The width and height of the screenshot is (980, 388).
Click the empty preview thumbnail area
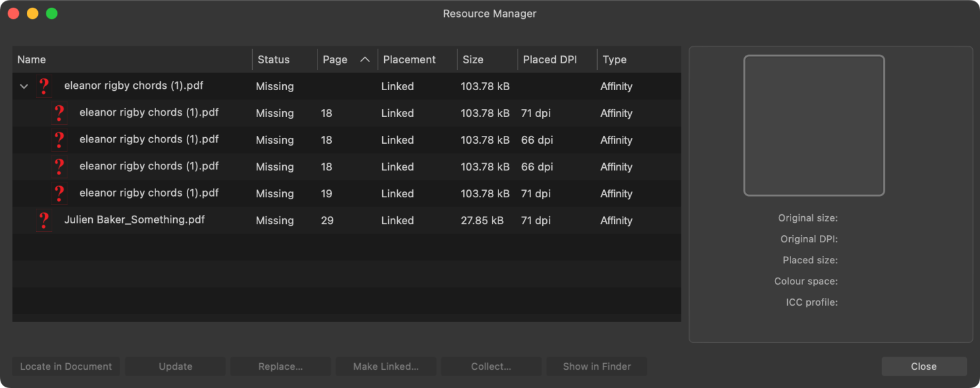click(814, 125)
